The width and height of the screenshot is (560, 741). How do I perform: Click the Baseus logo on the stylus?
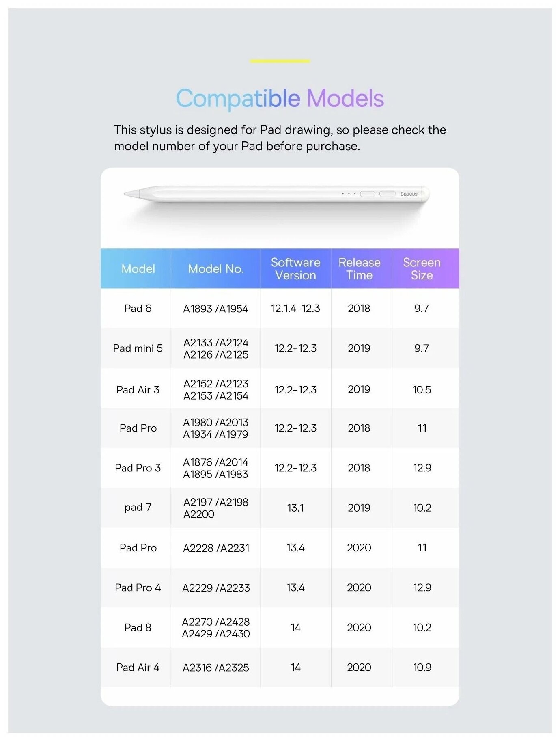[409, 194]
